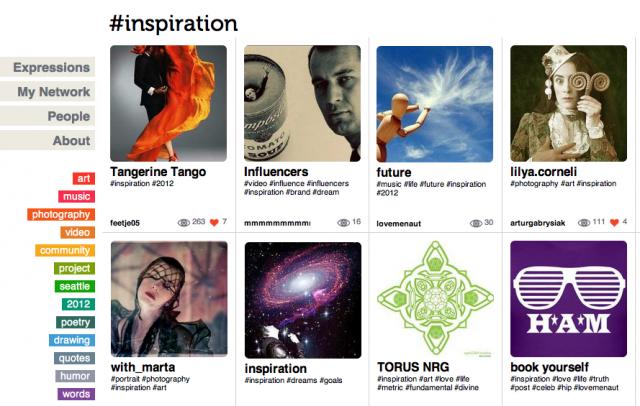Screen dimensions: 640x406
Task: Open the galaxy inspiration thumbnail
Action: point(303,300)
